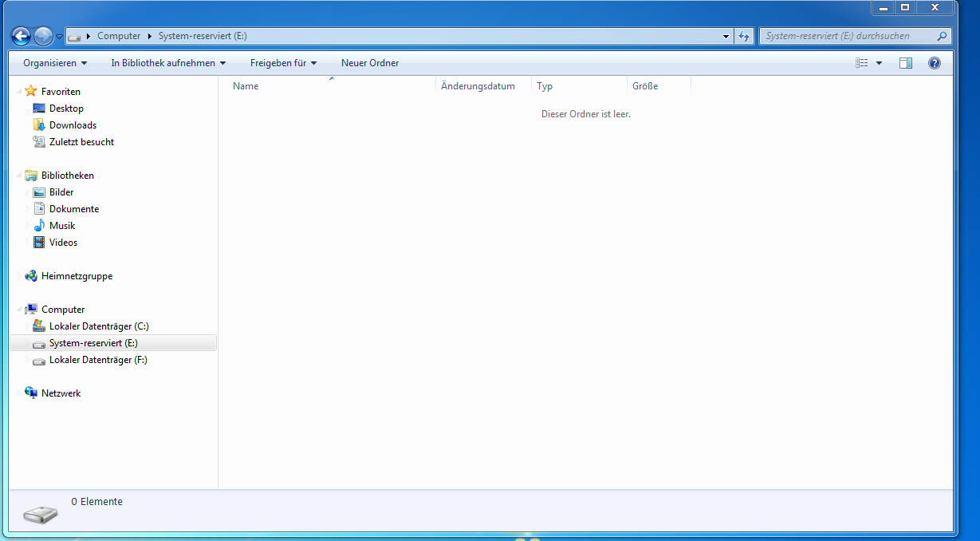Click the Zuletzt besucht icon
The width and height of the screenshot is (980, 541).
coord(39,141)
